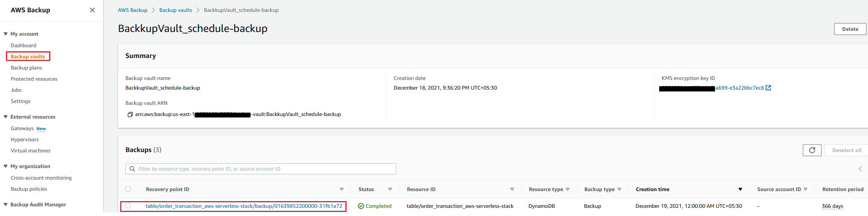The height and width of the screenshot is (216, 868).
Task: Go to previous page of backups
Action: tap(860, 169)
